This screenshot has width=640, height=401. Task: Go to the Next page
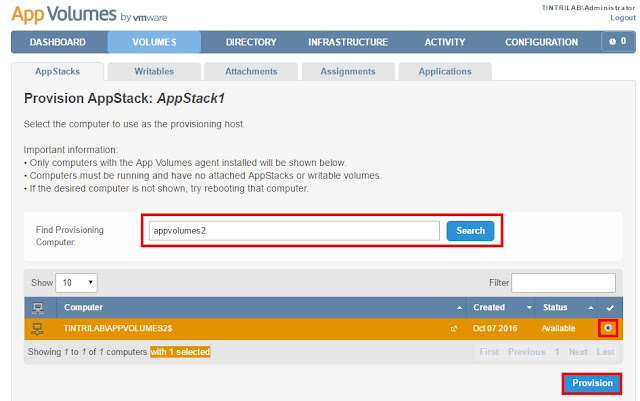click(x=578, y=352)
